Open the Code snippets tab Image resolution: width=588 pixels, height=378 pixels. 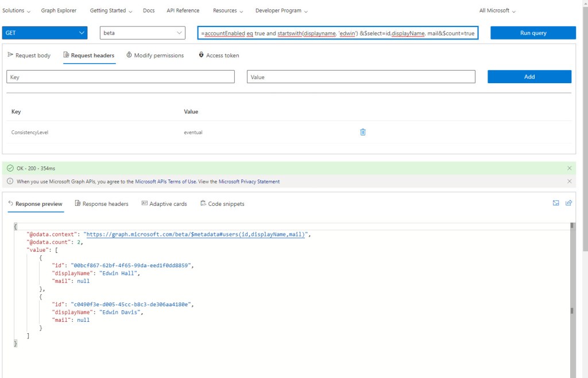pyautogui.click(x=222, y=204)
